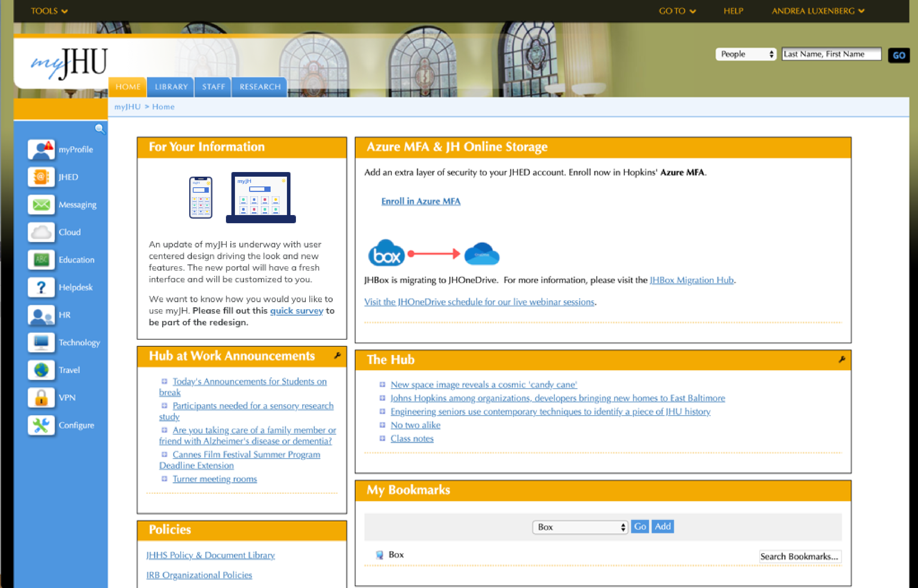Click the Box entry text in My Bookmarks
Image resolution: width=918 pixels, height=588 pixels.
click(396, 555)
